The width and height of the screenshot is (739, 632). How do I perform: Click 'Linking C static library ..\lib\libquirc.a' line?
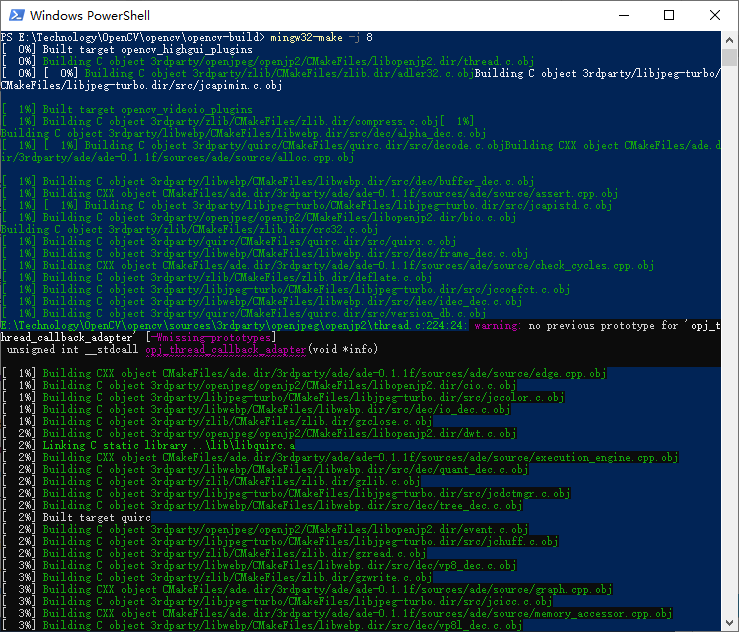point(148,445)
